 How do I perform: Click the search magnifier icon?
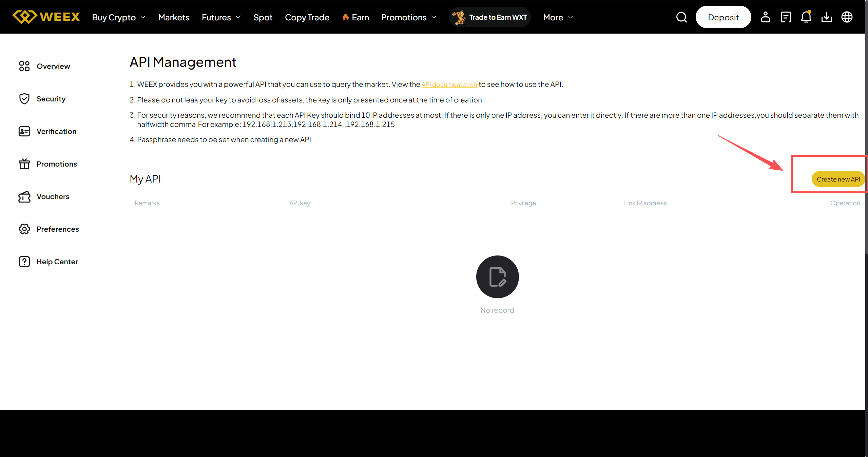click(x=681, y=17)
